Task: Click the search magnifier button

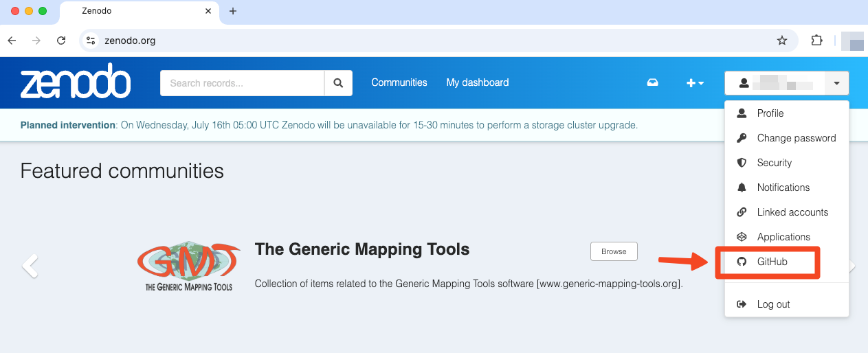Action: point(338,83)
